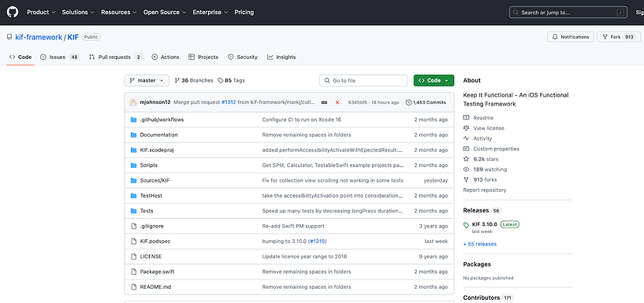Fork the repository with Fork button

coord(619,37)
